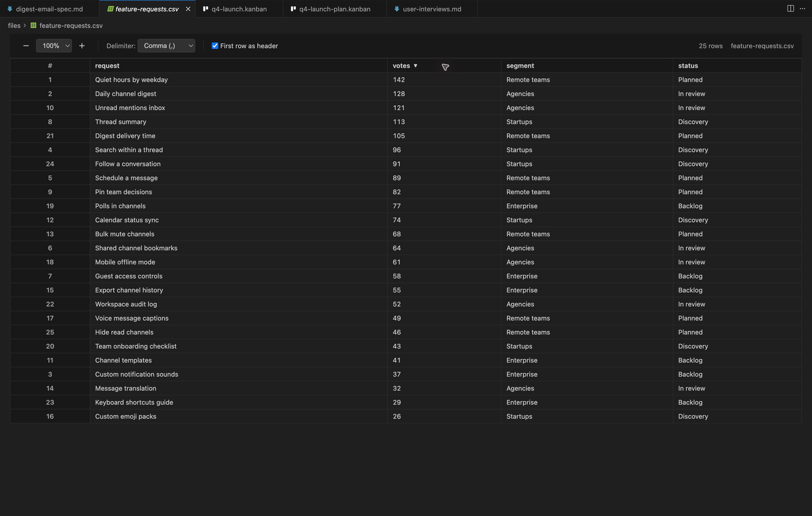Screen dimensions: 812x516
Task: Click the Thread summary request cell
Action: (x=239, y=121)
